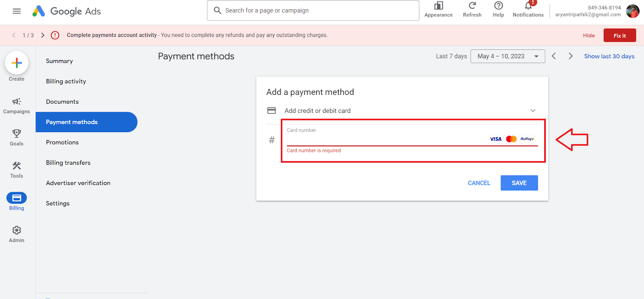Select Billing activity menu item

click(66, 81)
